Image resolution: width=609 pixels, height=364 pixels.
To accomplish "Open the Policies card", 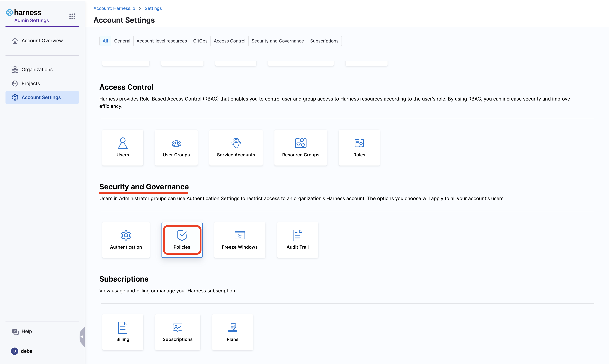I will (182, 240).
